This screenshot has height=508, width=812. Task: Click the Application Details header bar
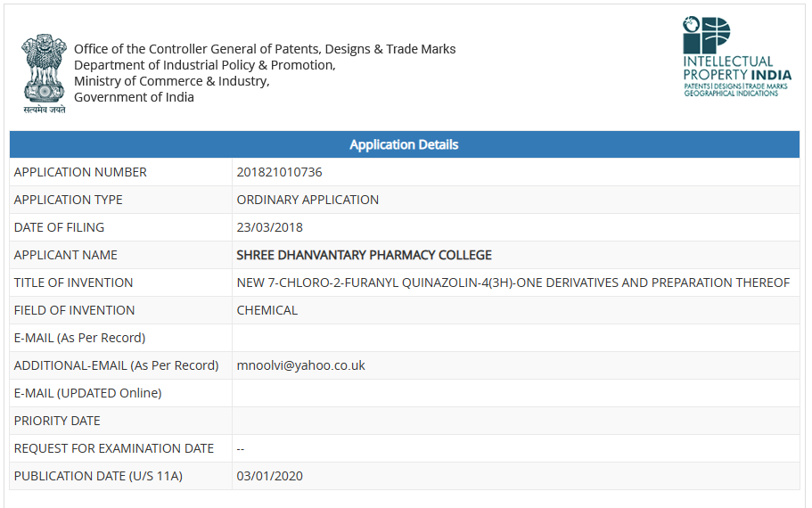(x=404, y=144)
